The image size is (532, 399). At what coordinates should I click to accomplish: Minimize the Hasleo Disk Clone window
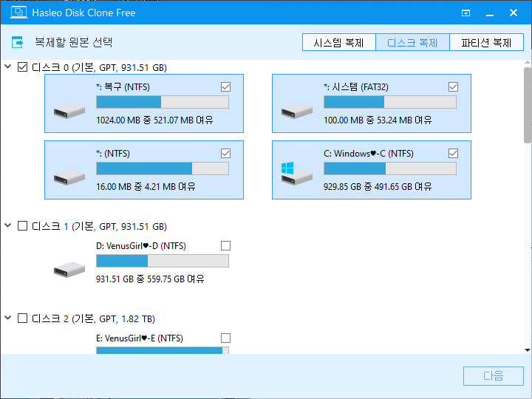click(490, 13)
